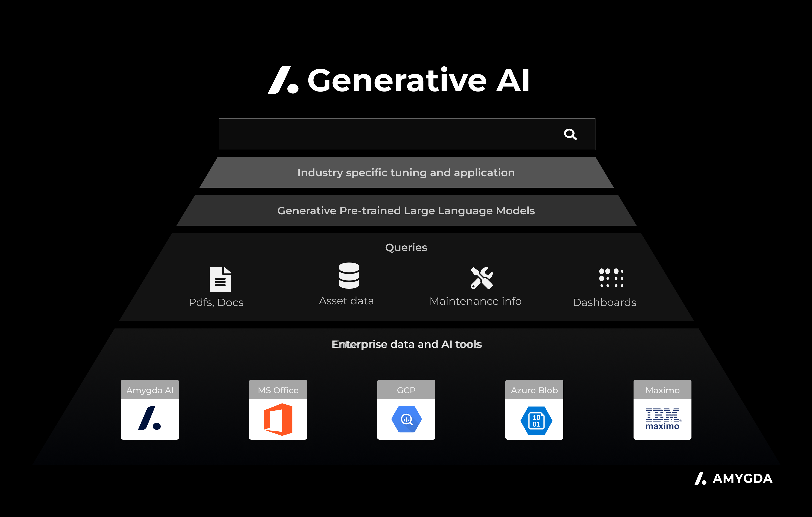This screenshot has height=517, width=812.
Task: Select the Pdfs, Docs document icon
Action: pos(220,279)
